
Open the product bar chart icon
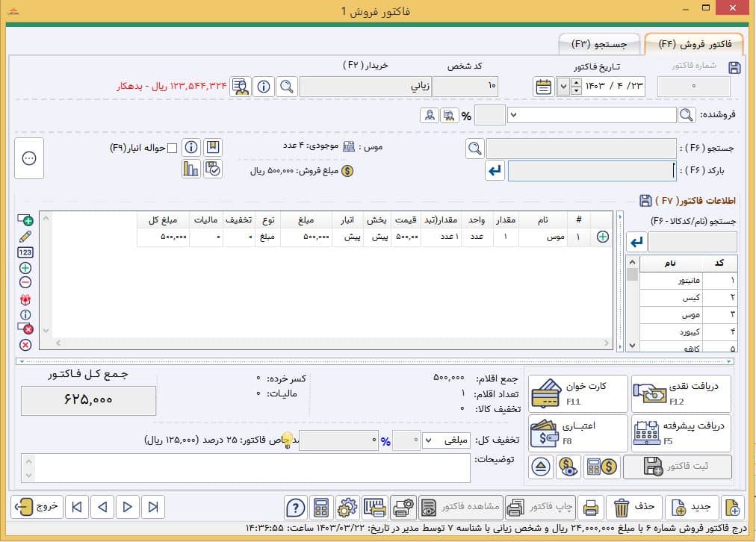click(191, 169)
